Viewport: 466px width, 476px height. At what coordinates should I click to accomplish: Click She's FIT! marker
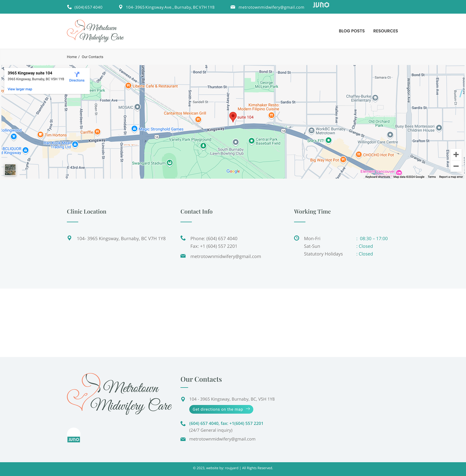tap(329, 140)
